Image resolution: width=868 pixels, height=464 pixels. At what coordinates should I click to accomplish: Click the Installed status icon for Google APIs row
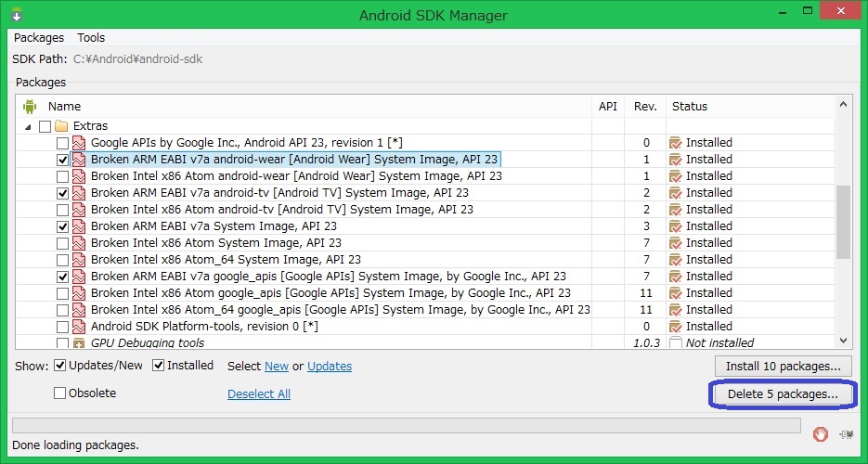(675, 143)
